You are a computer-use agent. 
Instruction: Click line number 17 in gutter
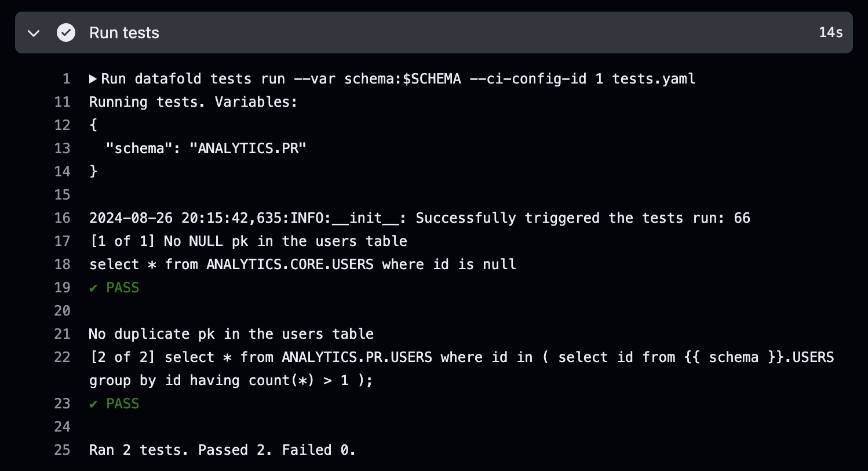pyautogui.click(x=62, y=241)
